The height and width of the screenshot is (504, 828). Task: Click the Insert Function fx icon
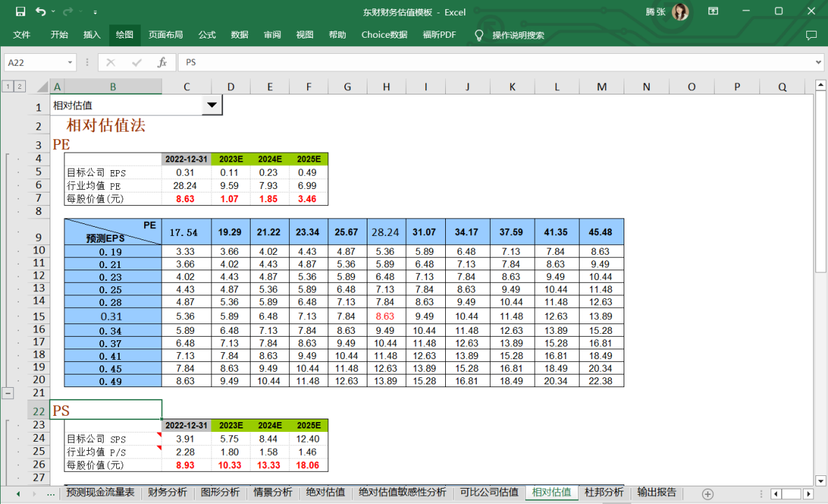(162, 62)
